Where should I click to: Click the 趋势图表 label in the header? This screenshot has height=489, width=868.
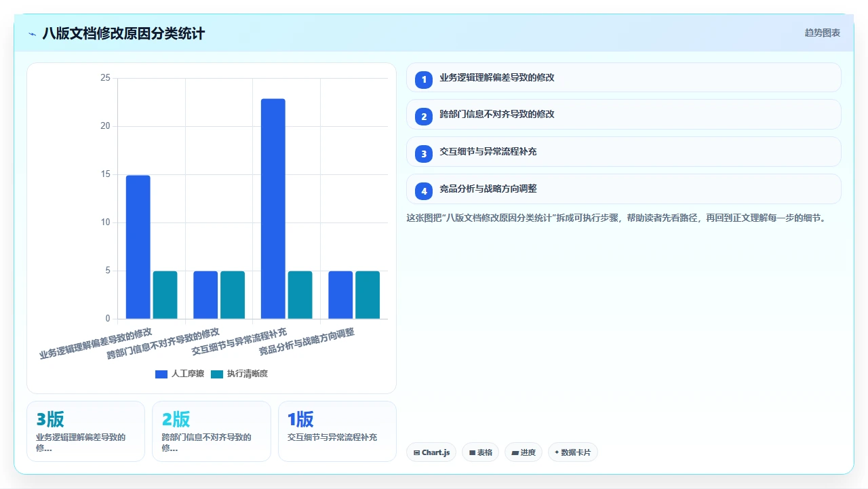[822, 33]
